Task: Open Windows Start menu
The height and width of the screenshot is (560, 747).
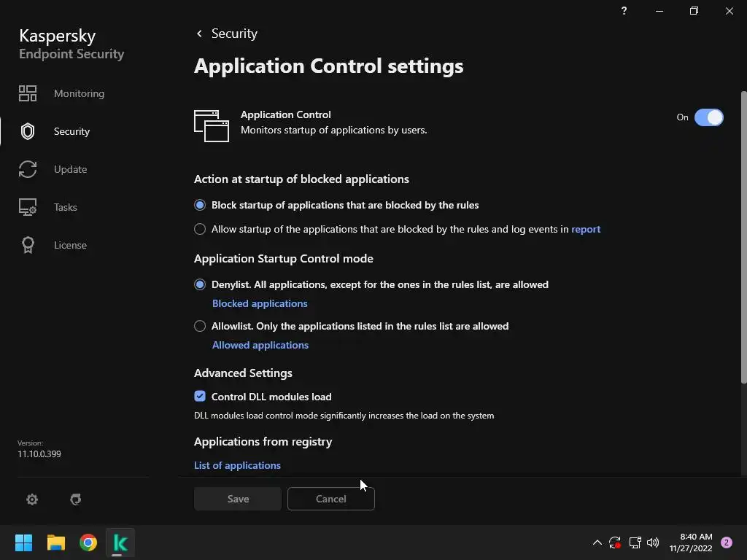Action: (x=23, y=542)
